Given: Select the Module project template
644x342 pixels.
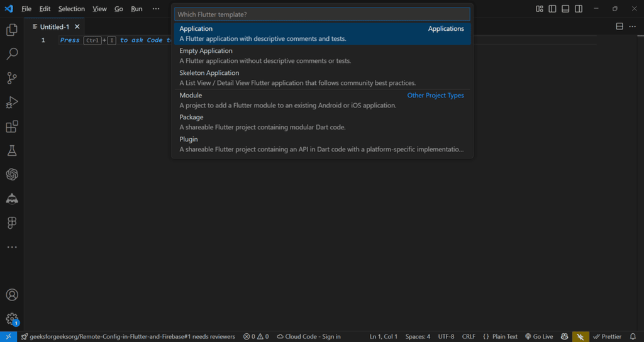Looking at the screenshot, I should (x=322, y=100).
